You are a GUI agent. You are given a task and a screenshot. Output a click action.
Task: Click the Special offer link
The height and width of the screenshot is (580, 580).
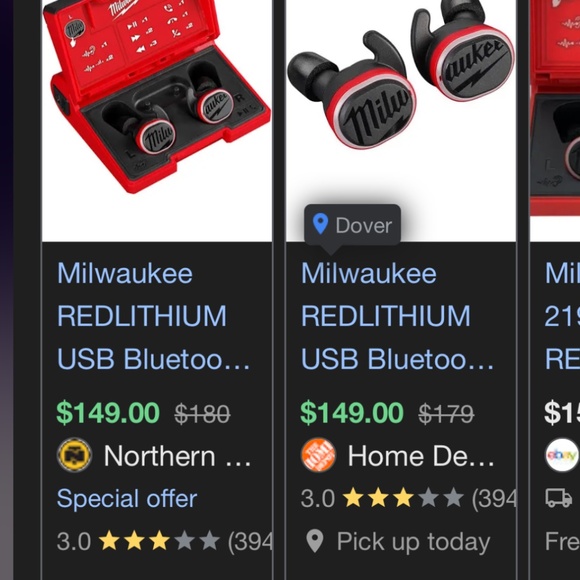click(x=127, y=498)
